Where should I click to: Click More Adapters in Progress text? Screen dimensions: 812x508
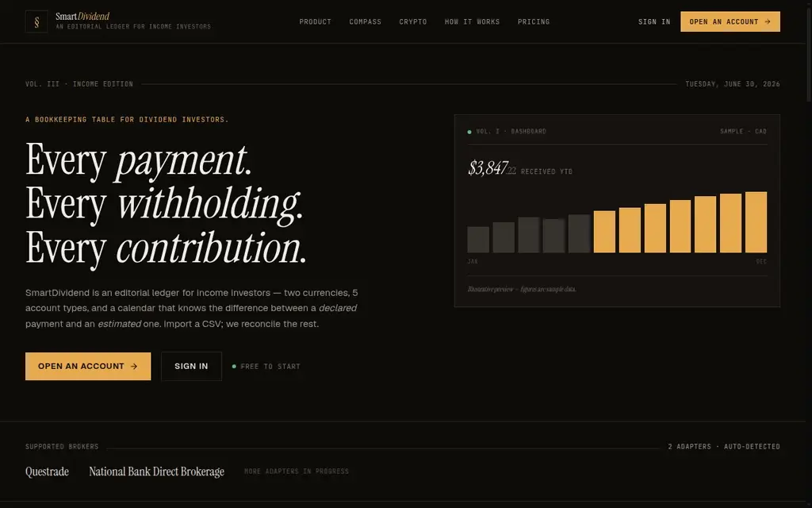tap(297, 471)
